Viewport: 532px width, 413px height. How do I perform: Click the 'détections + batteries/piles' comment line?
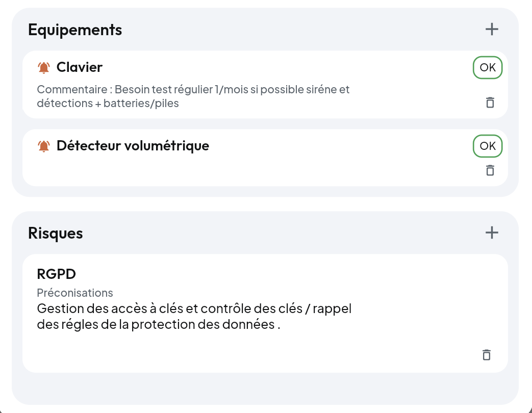[x=108, y=104]
